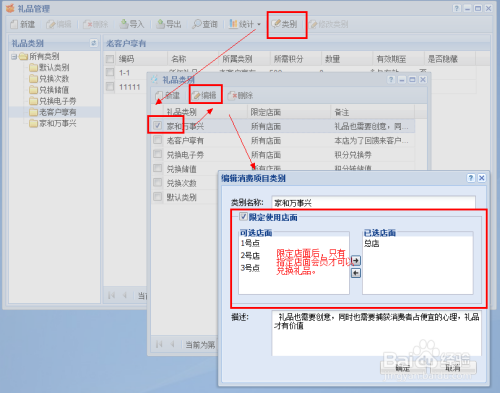
Task: Refresh the 礼品类别 tree panel
Action: coord(94,43)
